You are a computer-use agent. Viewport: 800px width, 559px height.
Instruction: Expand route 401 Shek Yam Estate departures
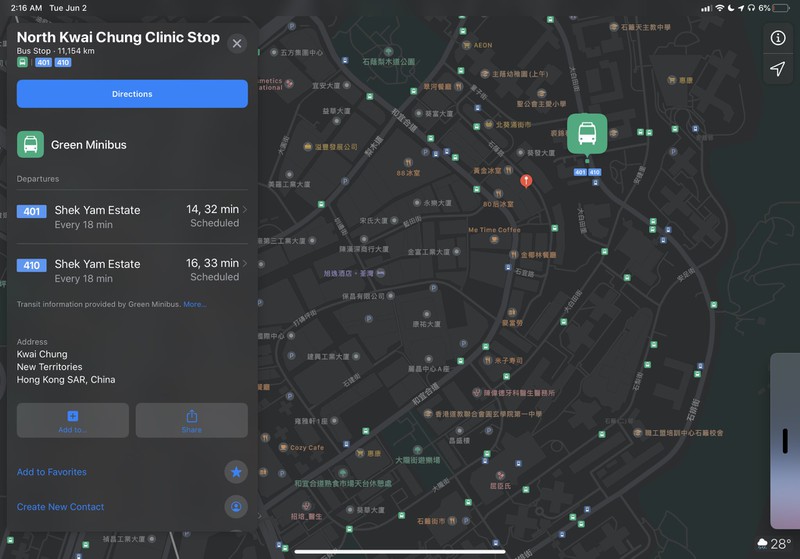pos(132,216)
